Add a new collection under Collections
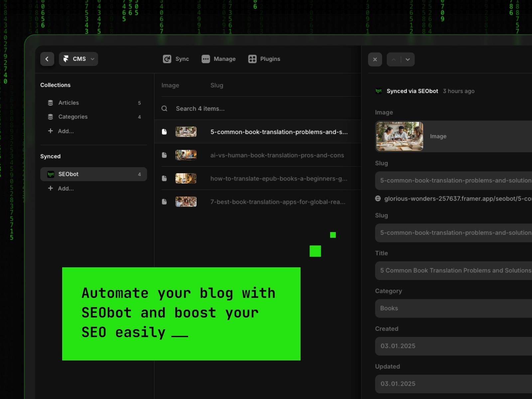 coord(61,131)
